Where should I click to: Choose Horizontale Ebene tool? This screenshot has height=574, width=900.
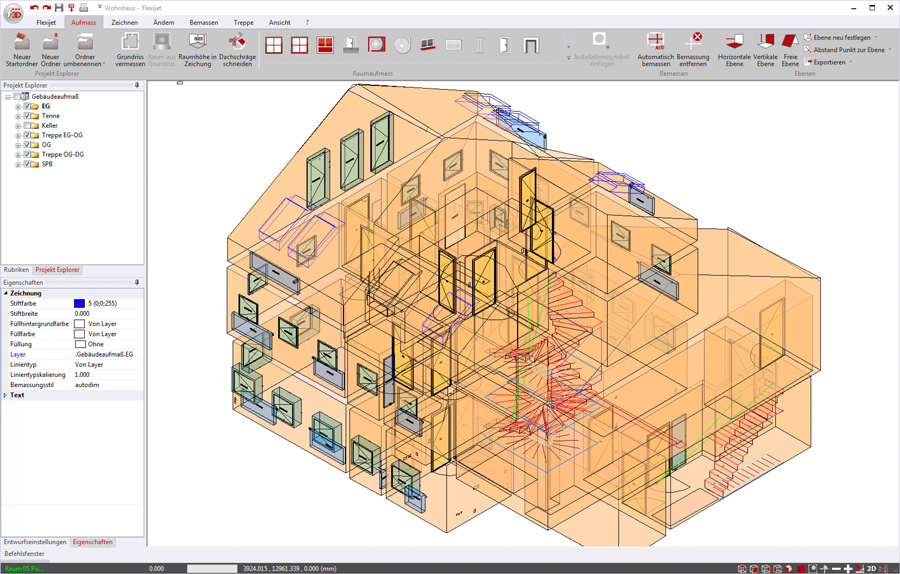[x=734, y=43]
